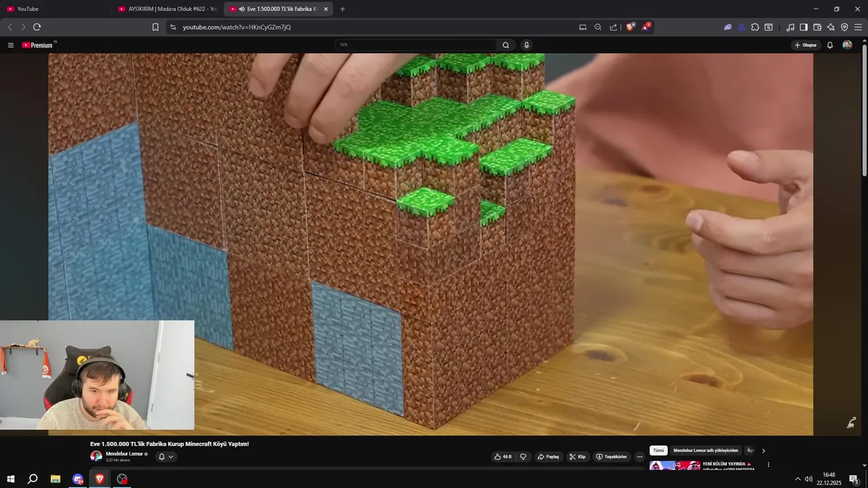Dislike the video with thumbs-down
Image resolution: width=868 pixels, height=488 pixels.
pos(523,457)
